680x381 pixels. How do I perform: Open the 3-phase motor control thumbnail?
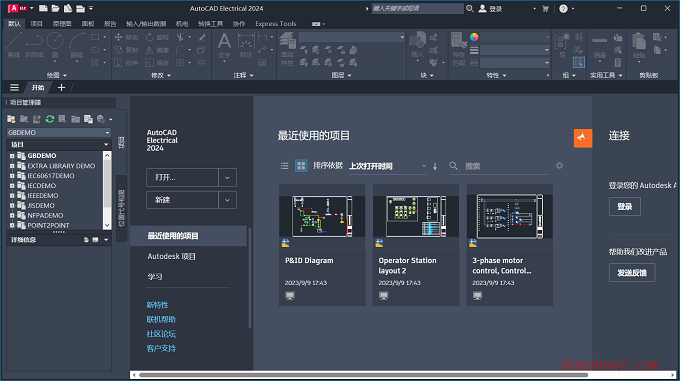tap(509, 217)
